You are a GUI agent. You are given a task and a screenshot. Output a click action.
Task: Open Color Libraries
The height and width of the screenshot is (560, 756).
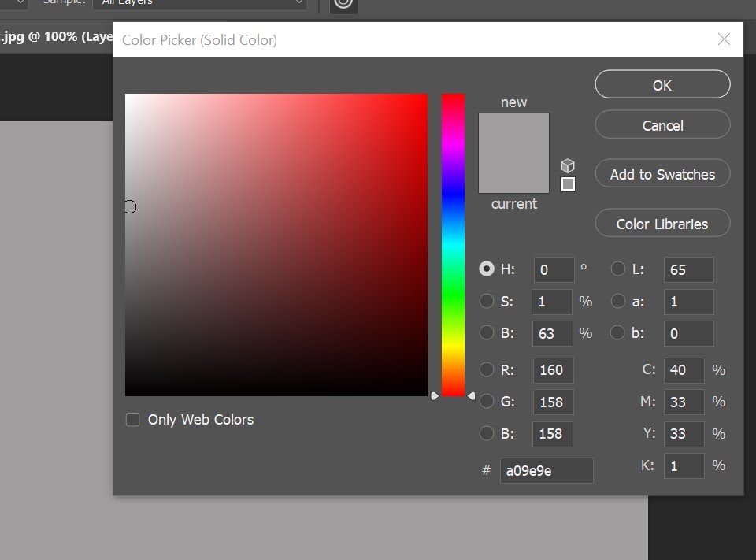click(x=662, y=224)
